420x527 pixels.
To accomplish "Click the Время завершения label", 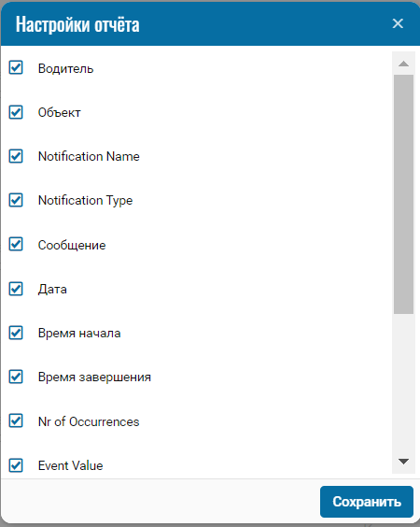I will click(x=94, y=377).
